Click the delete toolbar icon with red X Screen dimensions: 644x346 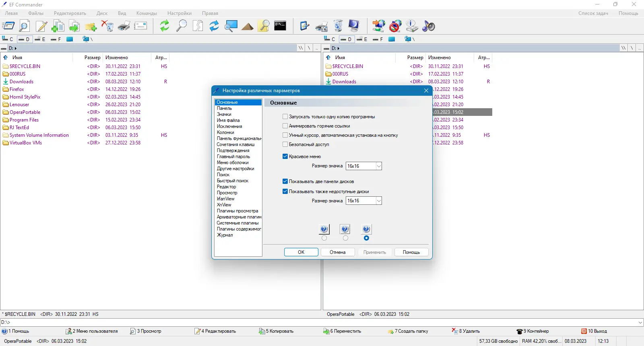(x=107, y=26)
